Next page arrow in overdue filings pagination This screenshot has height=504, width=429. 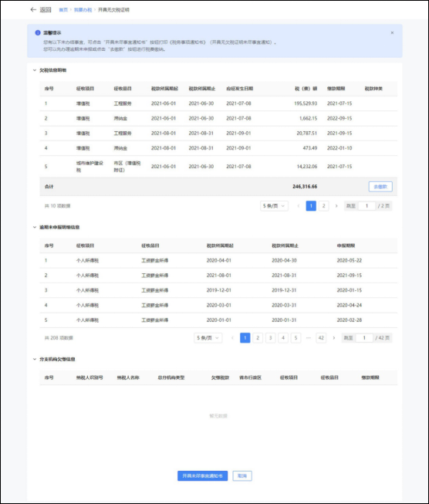[x=334, y=338]
